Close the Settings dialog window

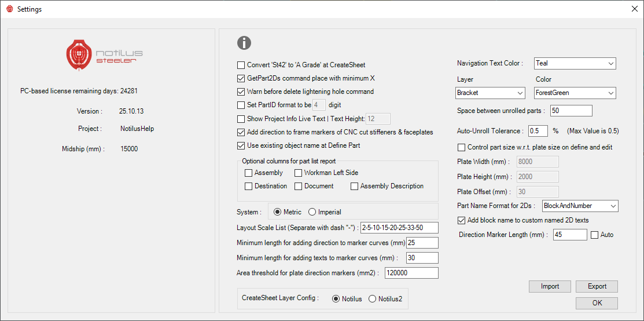pos(632,9)
